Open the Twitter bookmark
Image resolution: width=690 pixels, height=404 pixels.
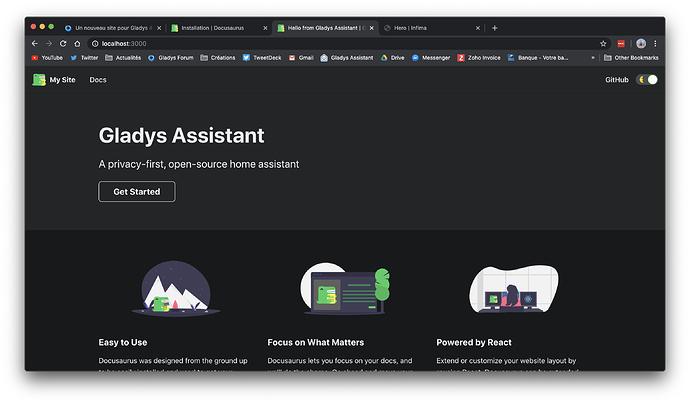pyautogui.click(x=84, y=58)
